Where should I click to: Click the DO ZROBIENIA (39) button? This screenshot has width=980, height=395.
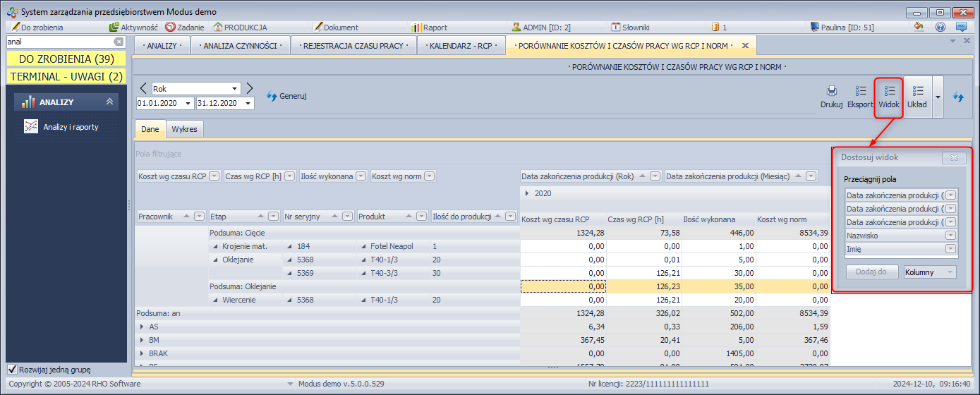[66, 59]
